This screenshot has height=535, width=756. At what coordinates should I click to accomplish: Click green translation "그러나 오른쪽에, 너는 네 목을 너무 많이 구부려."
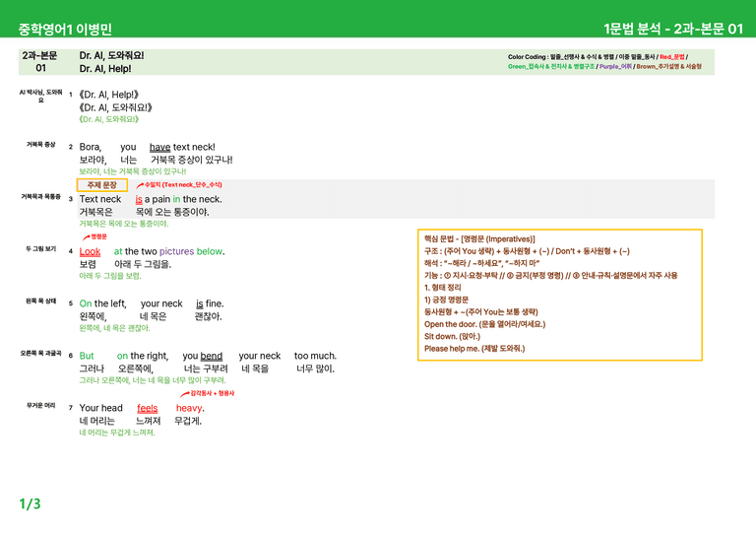coord(153,380)
